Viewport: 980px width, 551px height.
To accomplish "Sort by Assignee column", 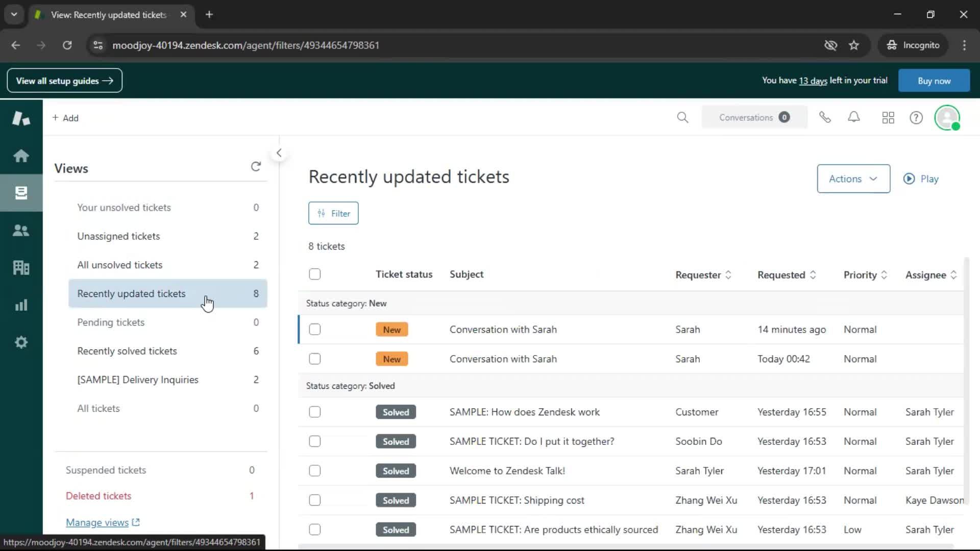I will (x=931, y=274).
